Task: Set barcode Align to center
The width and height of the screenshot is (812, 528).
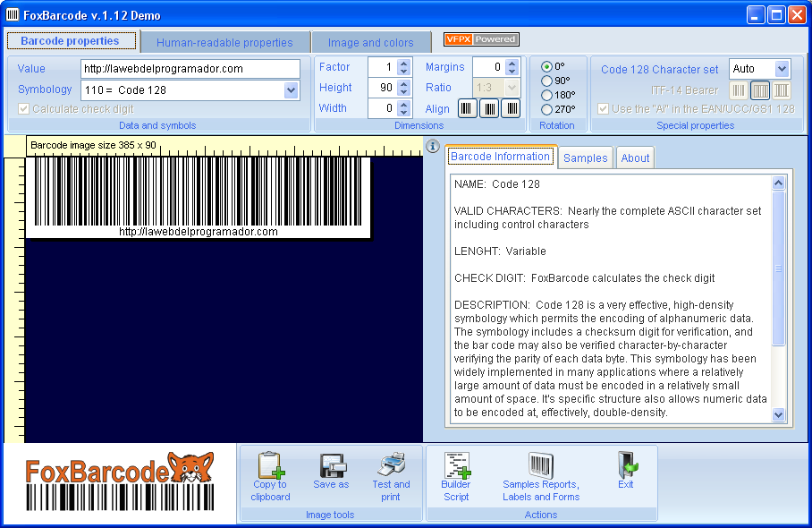Action: pyautogui.click(x=489, y=108)
